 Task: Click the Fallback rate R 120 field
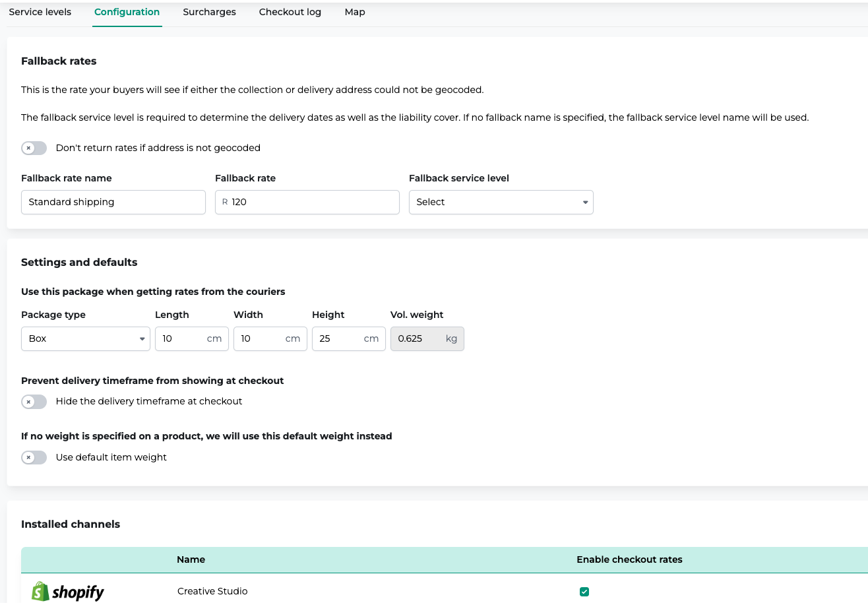click(x=307, y=202)
